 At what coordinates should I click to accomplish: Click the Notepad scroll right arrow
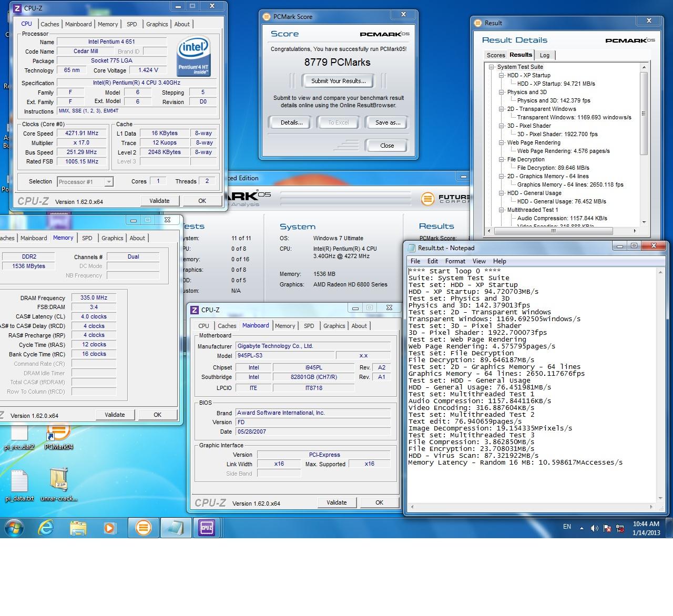(x=651, y=507)
